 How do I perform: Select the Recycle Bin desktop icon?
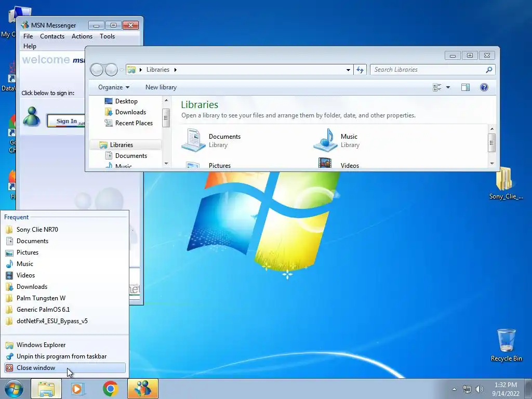pos(506,345)
